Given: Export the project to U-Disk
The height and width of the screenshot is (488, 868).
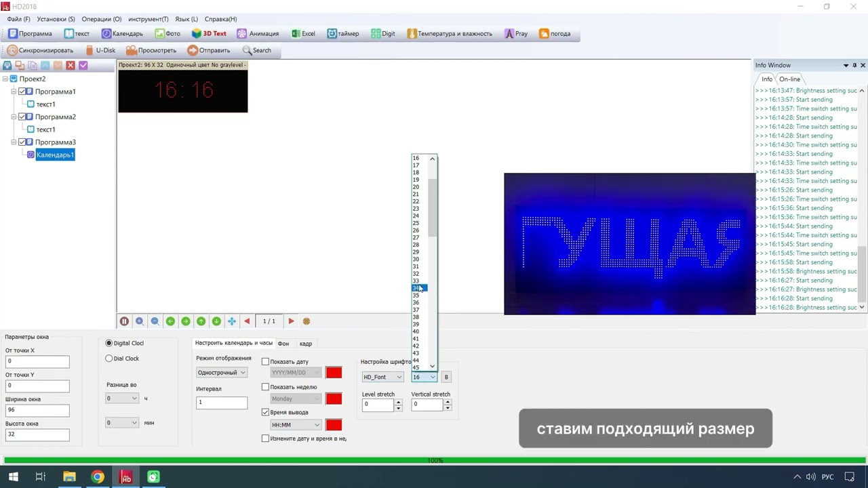Looking at the screenshot, I should [x=100, y=50].
